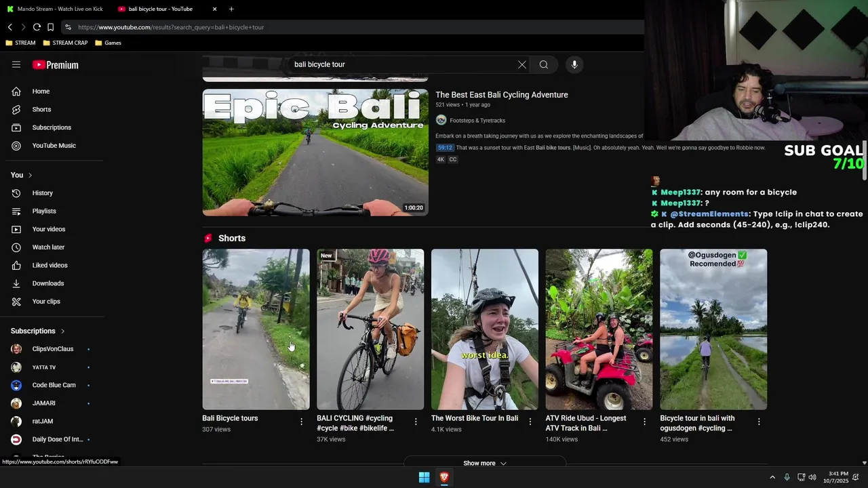Open the BALI CYCLING short thumbnail
Screen dimensions: 868x488
[x=370, y=329]
